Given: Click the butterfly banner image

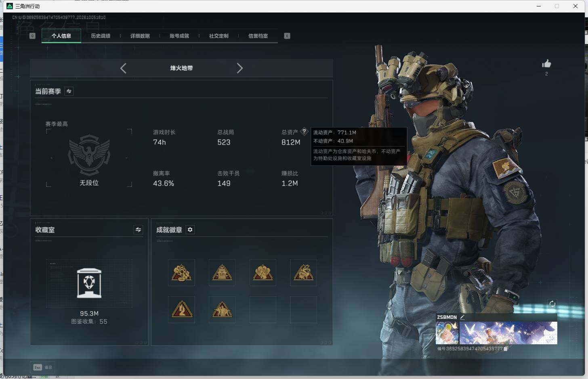Looking at the screenshot, I should pos(508,333).
